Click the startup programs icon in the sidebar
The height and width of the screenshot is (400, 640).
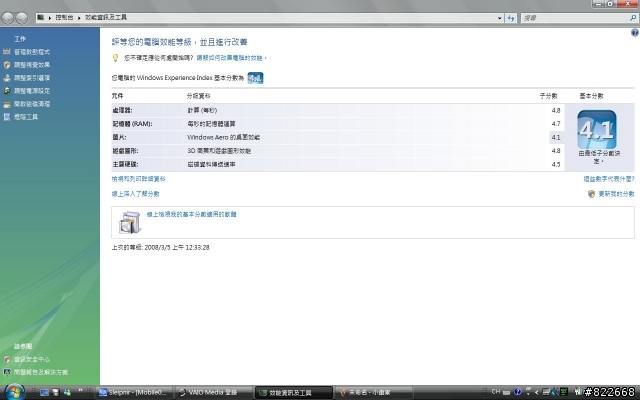[x=7, y=51]
